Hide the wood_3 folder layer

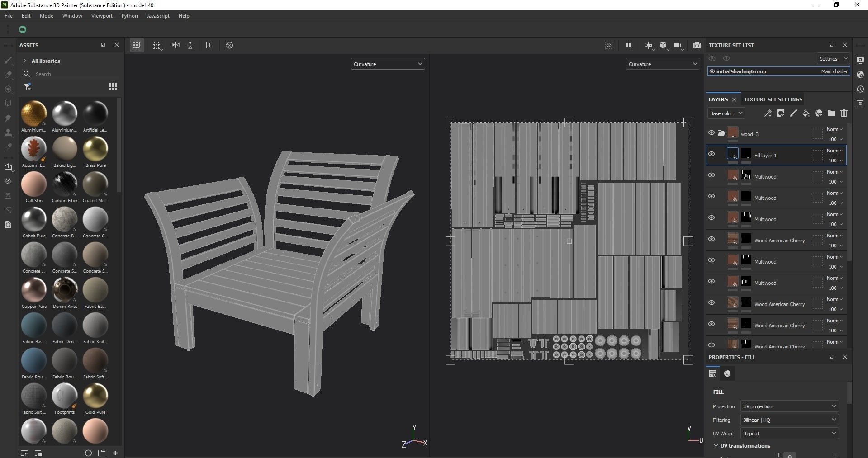pyautogui.click(x=711, y=133)
